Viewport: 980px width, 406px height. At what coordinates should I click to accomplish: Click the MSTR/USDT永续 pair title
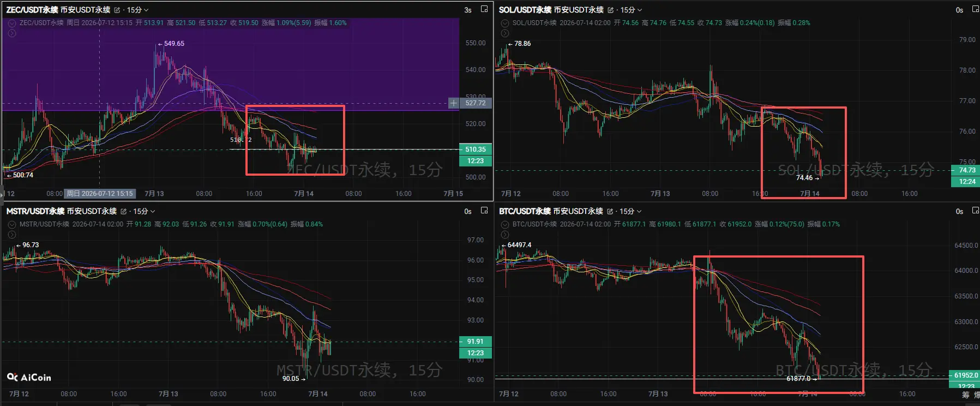pyautogui.click(x=35, y=211)
